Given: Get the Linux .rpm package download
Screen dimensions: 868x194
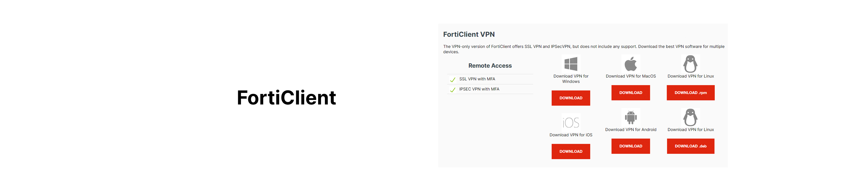Looking at the screenshot, I should tap(690, 93).
